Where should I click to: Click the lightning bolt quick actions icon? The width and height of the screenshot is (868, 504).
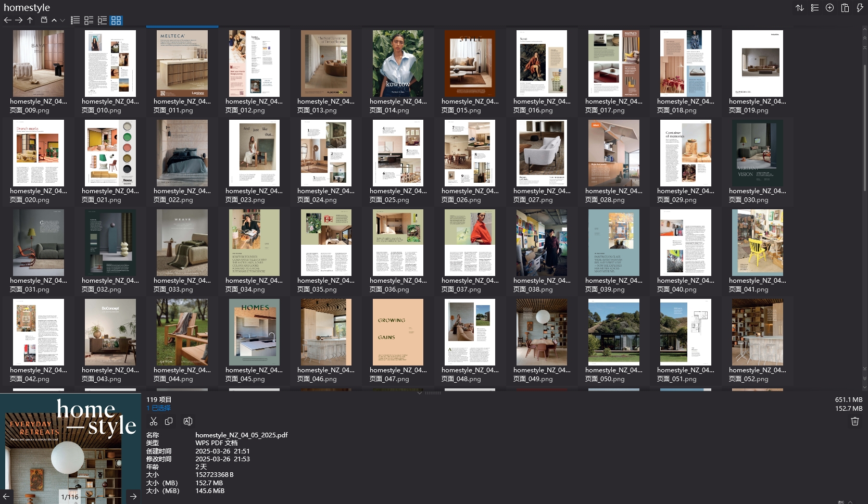[860, 8]
